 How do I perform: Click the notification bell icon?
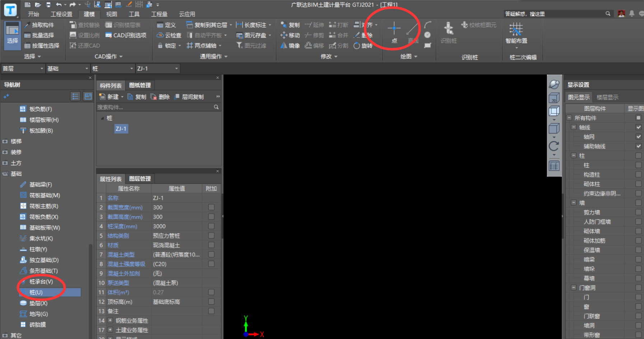632,14
